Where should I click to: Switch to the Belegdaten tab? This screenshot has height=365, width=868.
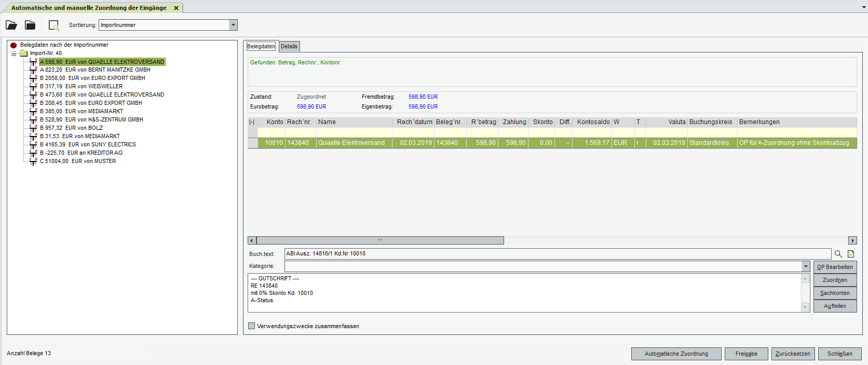[261, 46]
